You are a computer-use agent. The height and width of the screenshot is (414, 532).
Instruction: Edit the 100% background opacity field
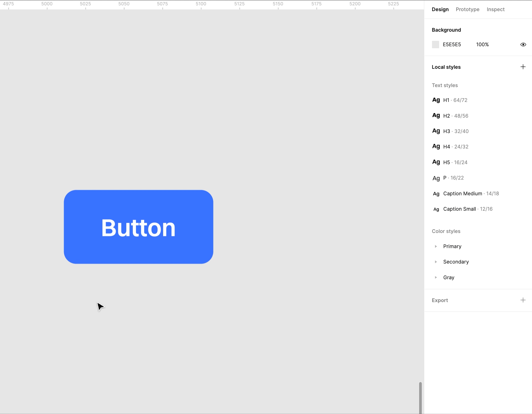[x=482, y=45]
